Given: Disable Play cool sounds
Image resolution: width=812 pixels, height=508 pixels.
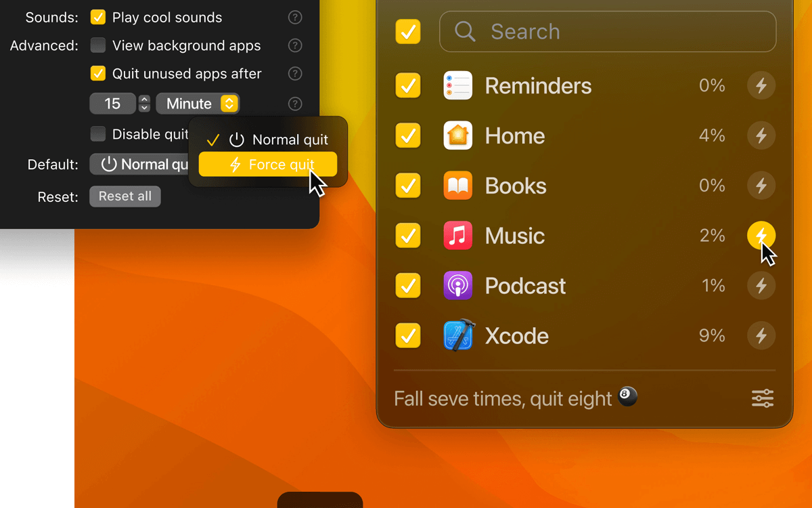Looking at the screenshot, I should coord(98,18).
